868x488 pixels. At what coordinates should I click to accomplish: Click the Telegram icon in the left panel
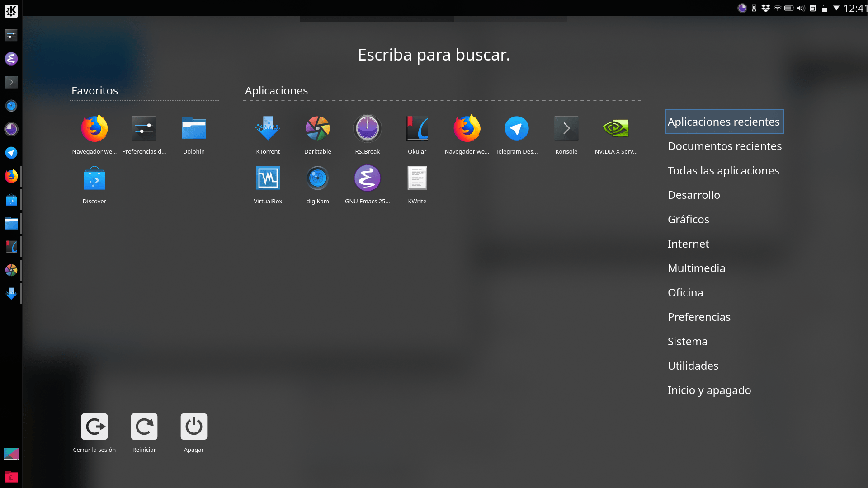(11, 153)
